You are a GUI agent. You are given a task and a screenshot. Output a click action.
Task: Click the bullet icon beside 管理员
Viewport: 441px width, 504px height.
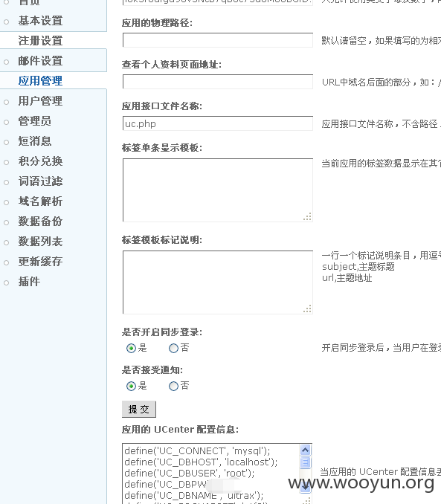coord(7,122)
